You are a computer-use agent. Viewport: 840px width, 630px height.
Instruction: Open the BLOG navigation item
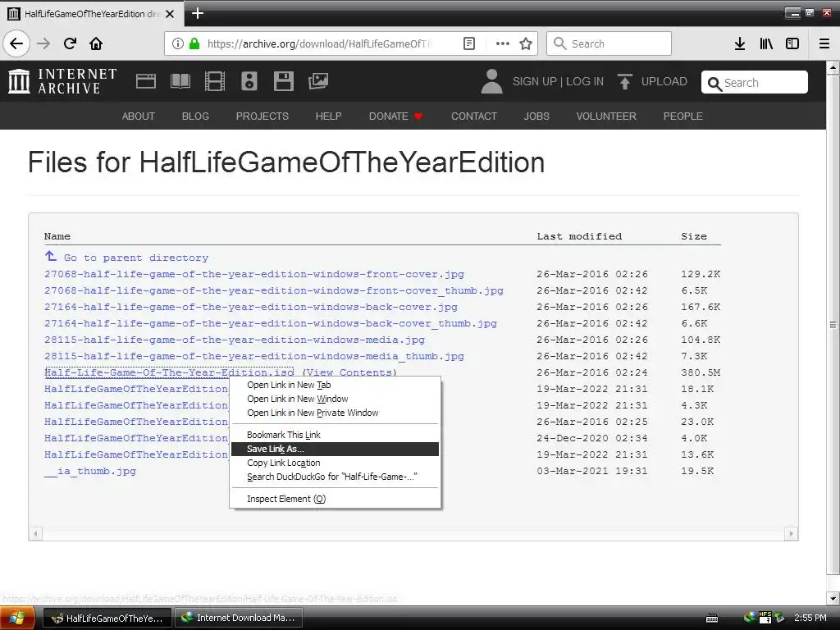[195, 116]
